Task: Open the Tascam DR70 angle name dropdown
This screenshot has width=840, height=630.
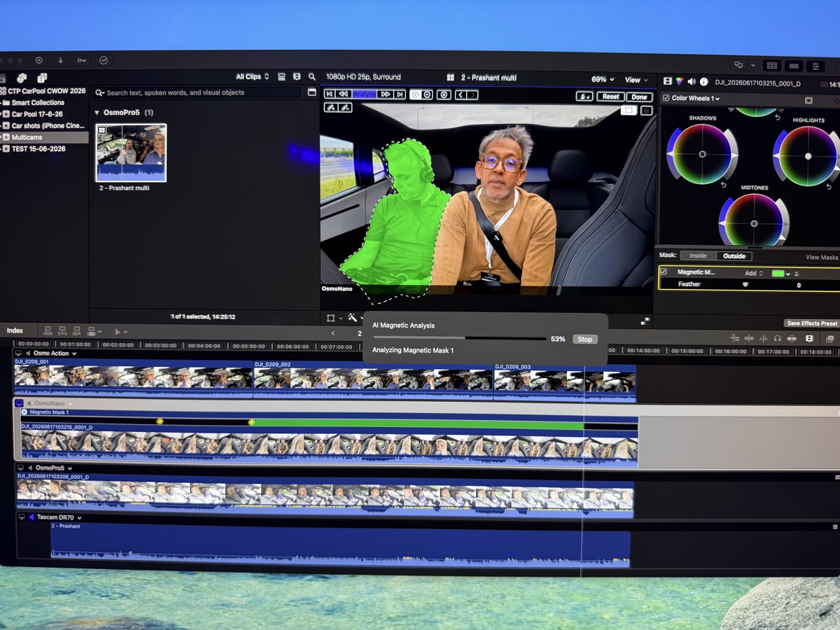Action: click(59, 517)
